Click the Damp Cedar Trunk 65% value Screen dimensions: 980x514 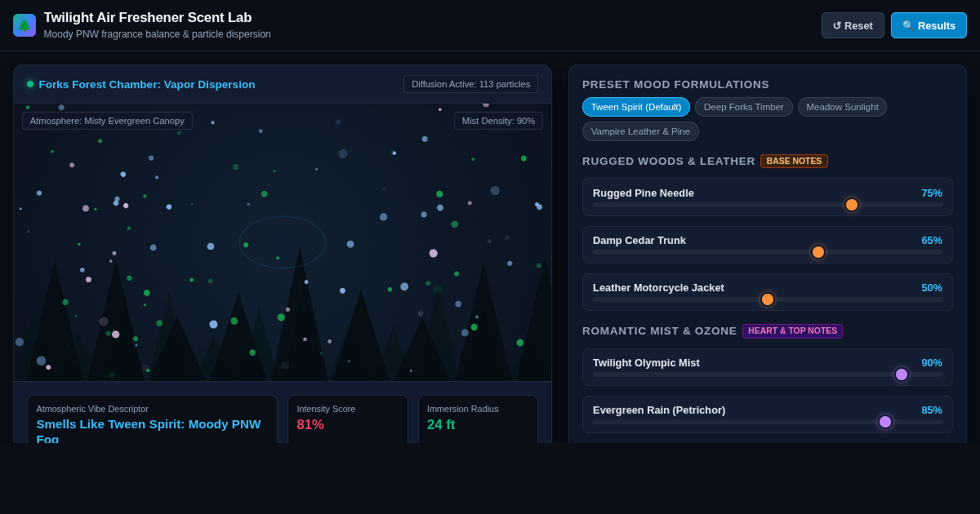pos(932,241)
